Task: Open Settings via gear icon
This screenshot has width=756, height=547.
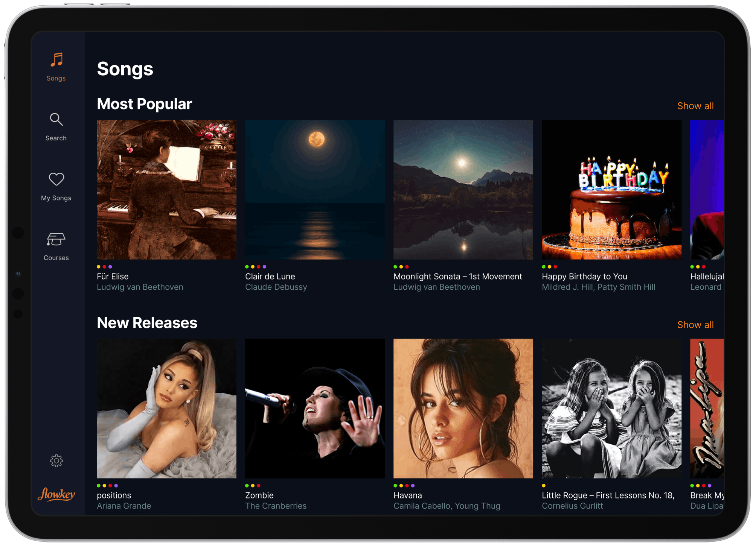Action: [x=56, y=461]
